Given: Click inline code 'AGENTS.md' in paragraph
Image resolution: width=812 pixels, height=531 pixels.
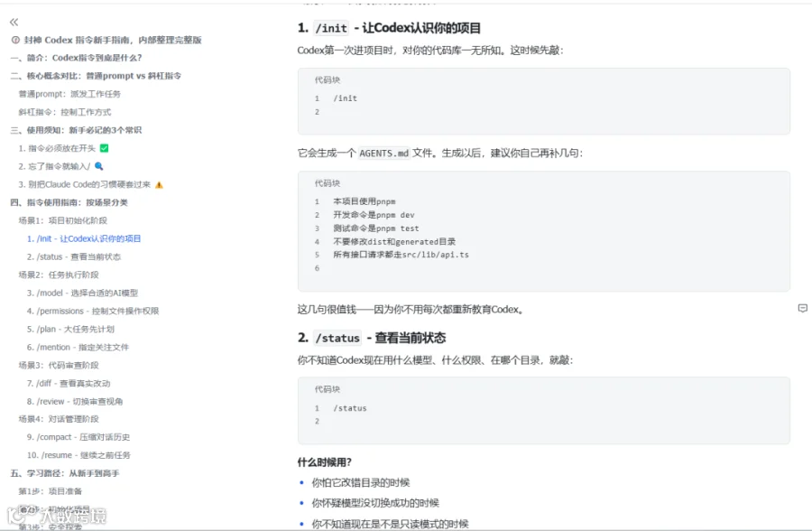Looking at the screenshot, I should pyautogui.click(x=383, y=153).
